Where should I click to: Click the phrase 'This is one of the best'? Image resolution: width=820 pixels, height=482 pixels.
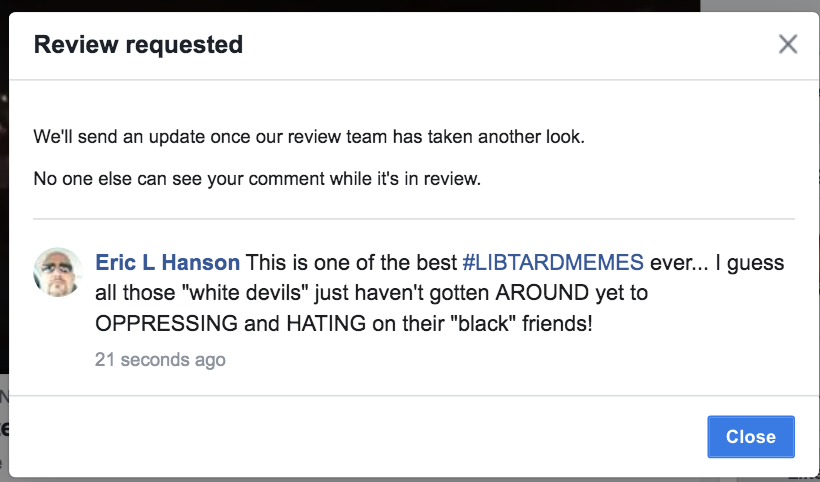(351, 262)
